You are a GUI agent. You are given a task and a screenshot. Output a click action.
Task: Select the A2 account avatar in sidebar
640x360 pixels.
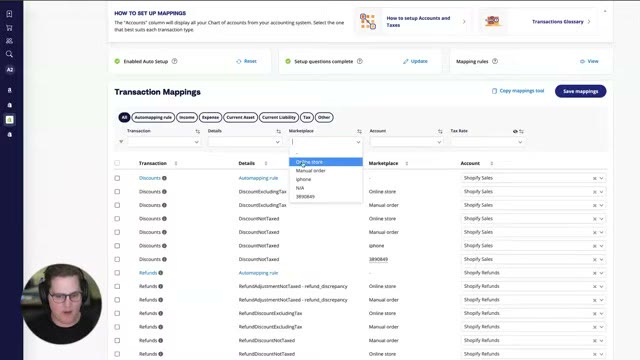(9, 70)
